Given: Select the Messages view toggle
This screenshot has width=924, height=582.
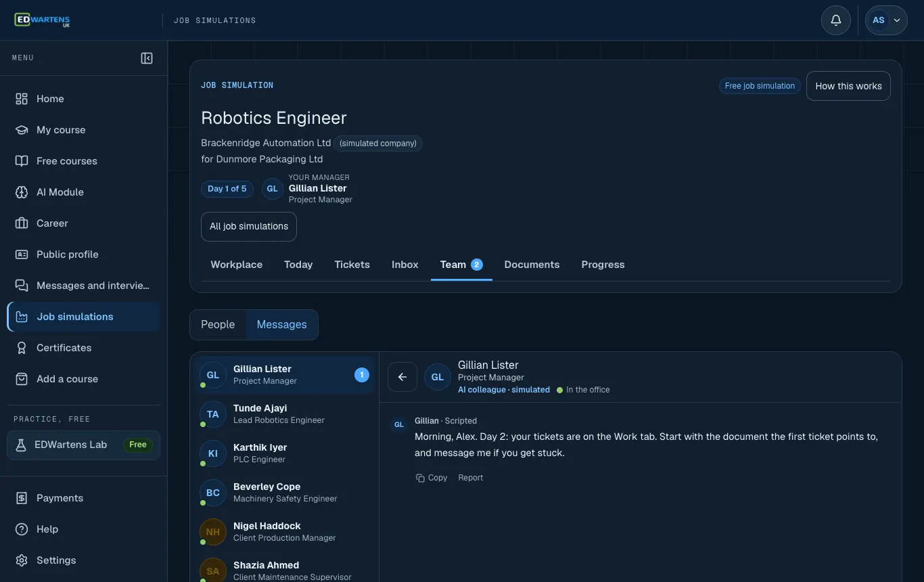Looking at the screenshot, I should 281,325.
